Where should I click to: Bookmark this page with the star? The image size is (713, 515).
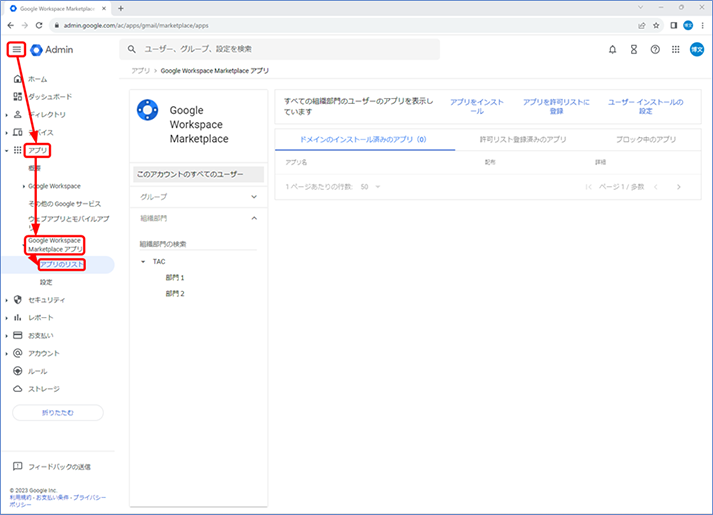tap(656, 25)
